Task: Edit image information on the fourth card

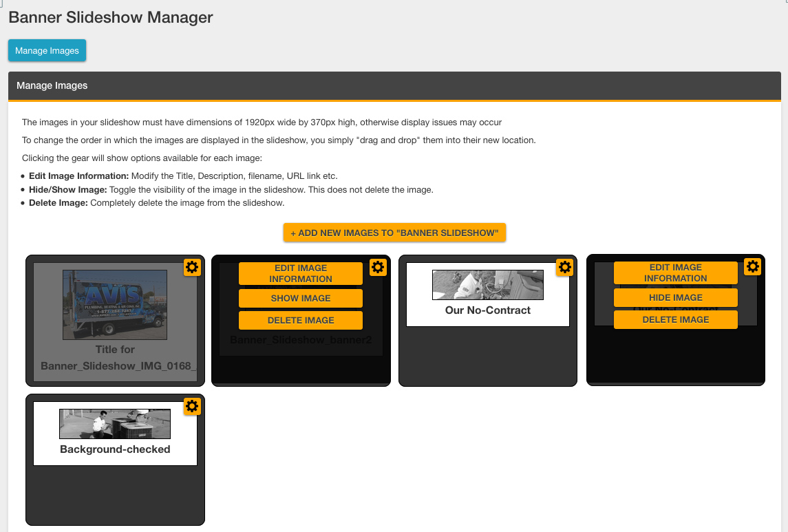Action: point(675,273)
